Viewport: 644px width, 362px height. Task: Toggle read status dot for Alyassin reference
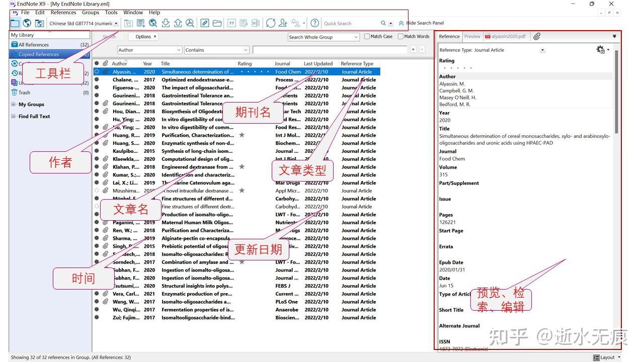[x=97, y=72]
